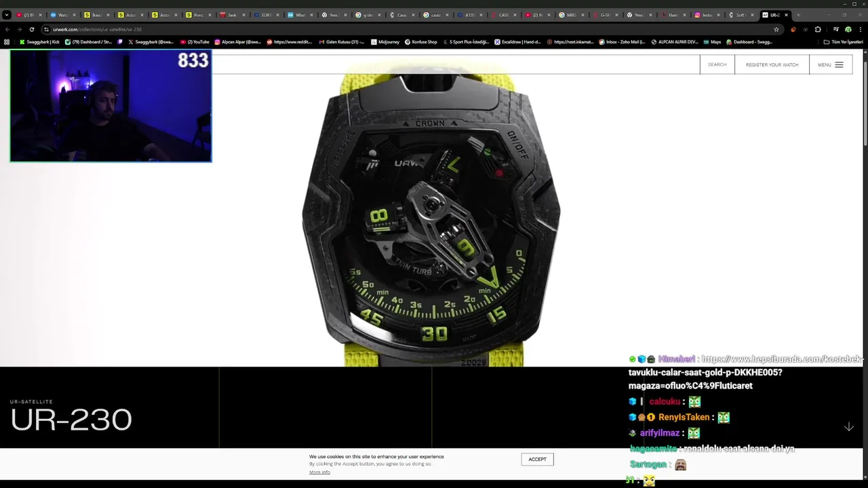Click the UR-230 watch image
Image resolution: width=868 pixels, height=488 pixels.
[432, 217]
